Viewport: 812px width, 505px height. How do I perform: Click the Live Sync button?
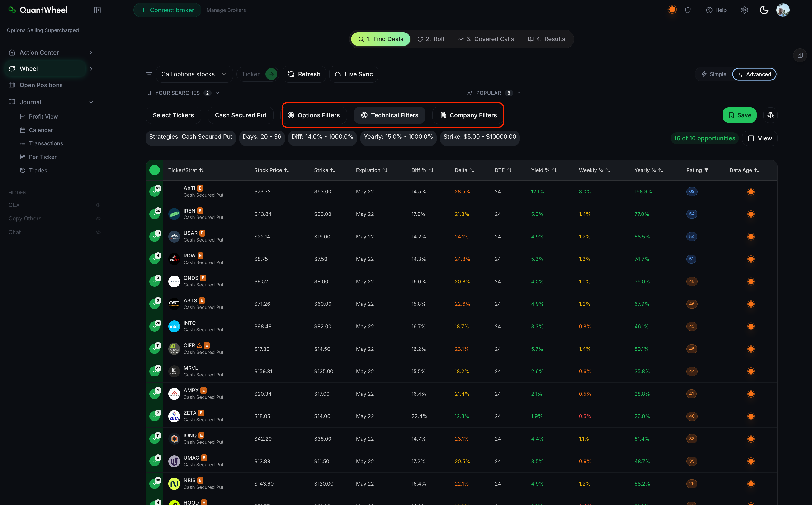[x=354, y=74]
